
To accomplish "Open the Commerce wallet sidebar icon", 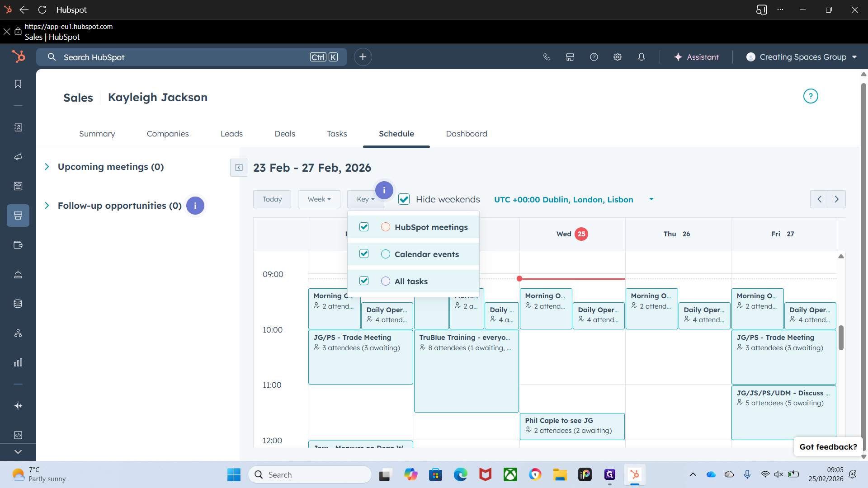I will [18, 245].
